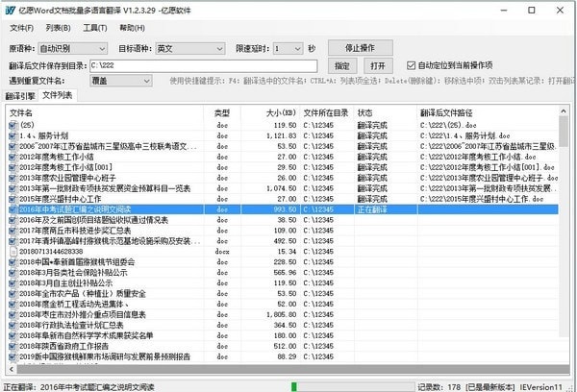Open the 限速延时 seconds dropdown
The height and width of the screenshot is (392, 577).
coord(288,49)
